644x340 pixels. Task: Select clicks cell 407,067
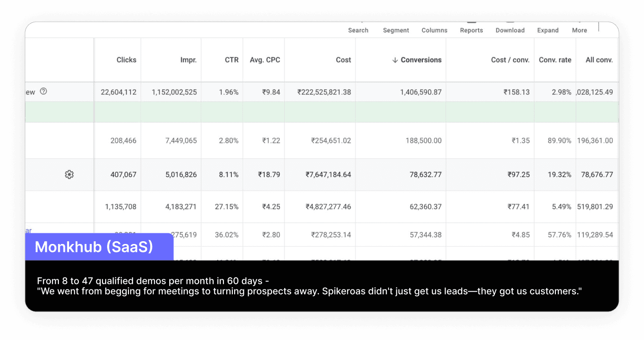123,175
